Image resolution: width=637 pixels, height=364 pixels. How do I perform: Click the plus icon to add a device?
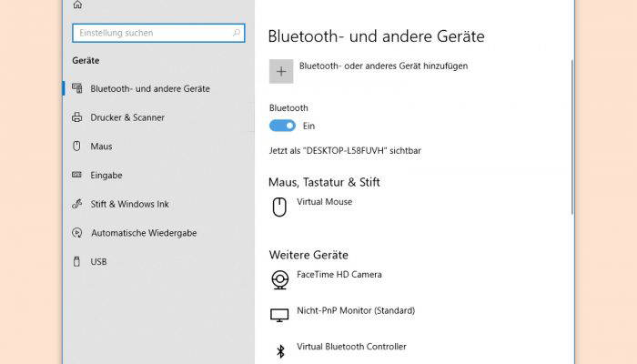click(281, 72)
